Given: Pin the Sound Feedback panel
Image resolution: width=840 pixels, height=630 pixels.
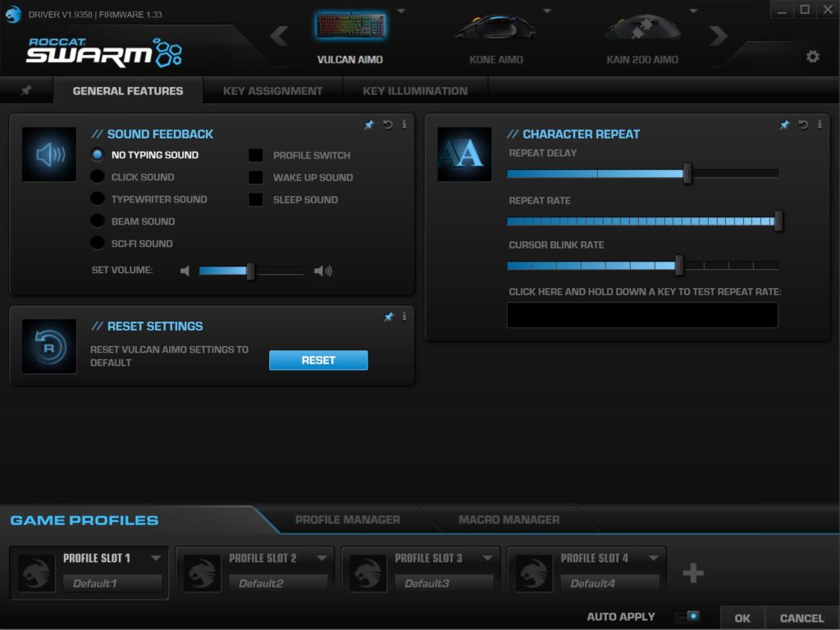Looking at the screenshot, I should tap(368, 125).
